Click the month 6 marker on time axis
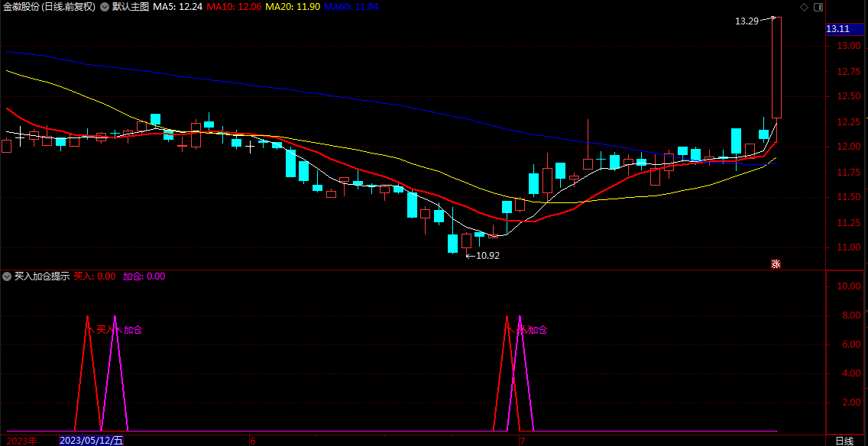 click(252, 441)
